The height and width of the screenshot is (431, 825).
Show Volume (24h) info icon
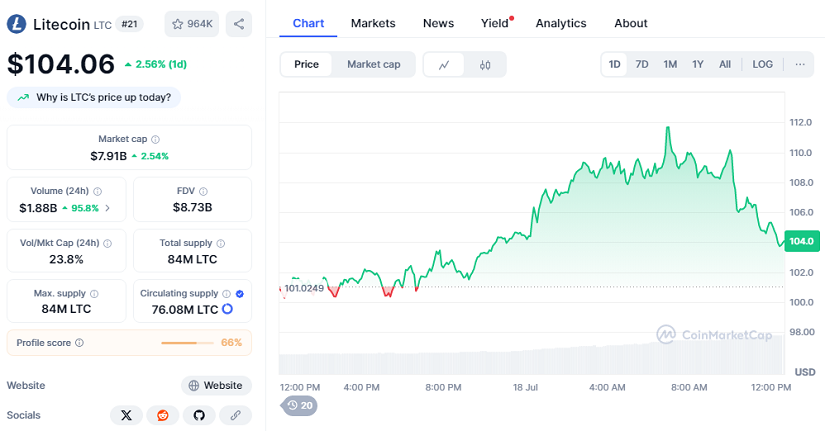click(x=97, y=192)
